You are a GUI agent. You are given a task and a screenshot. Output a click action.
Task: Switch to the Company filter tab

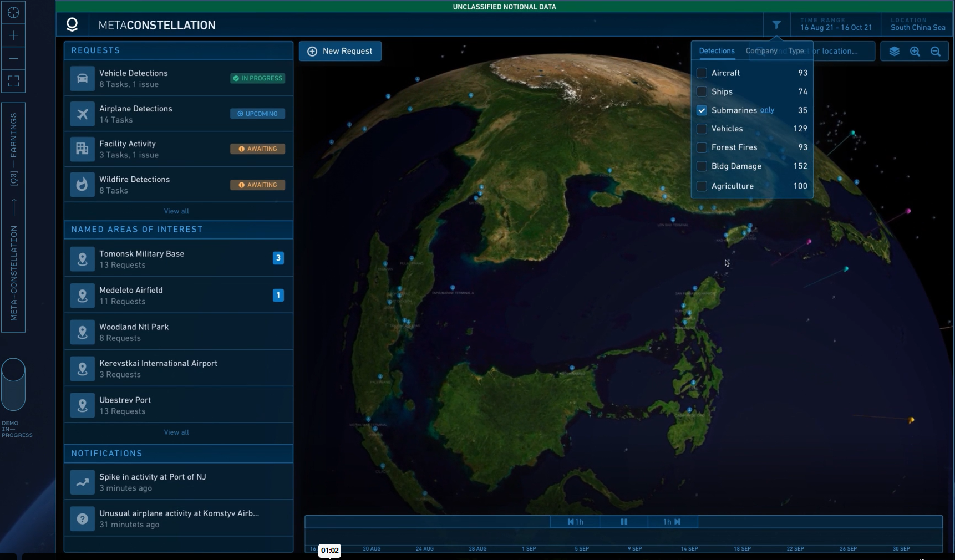(761, 50)
